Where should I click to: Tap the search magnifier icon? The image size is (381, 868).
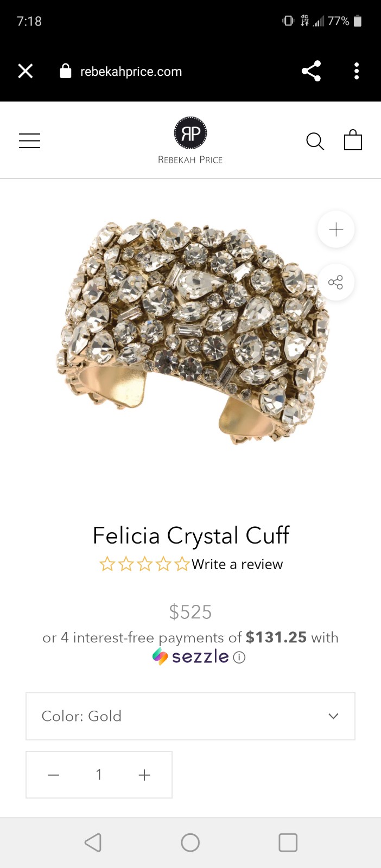pyautogui.click(x=315, y=141)
